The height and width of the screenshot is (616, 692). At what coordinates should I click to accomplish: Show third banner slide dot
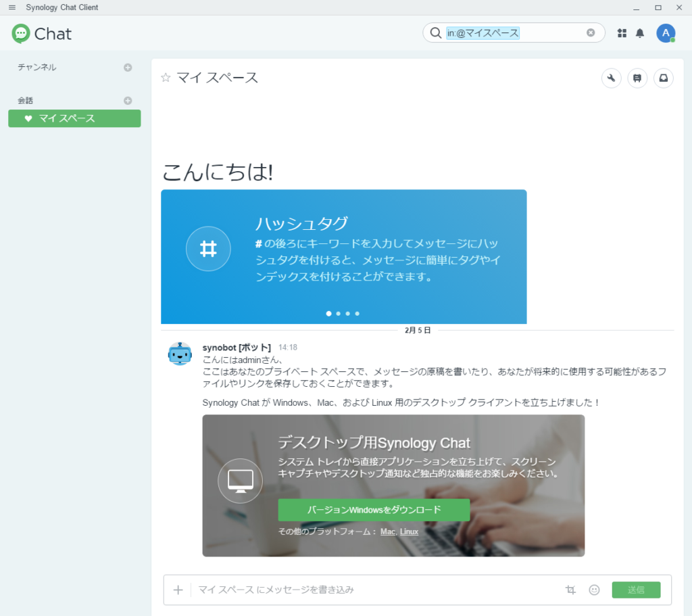coord(348,314)
